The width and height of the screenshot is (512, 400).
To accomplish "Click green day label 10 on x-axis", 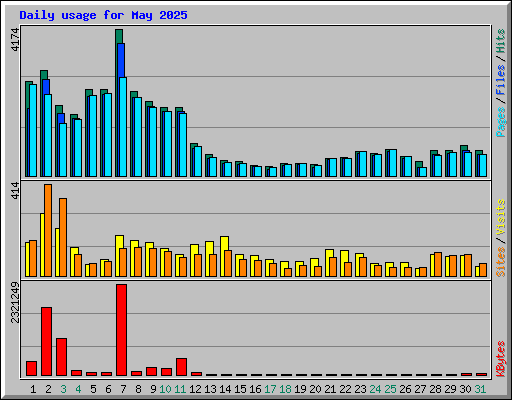I will pyautogui.click(x=165, y=389).
